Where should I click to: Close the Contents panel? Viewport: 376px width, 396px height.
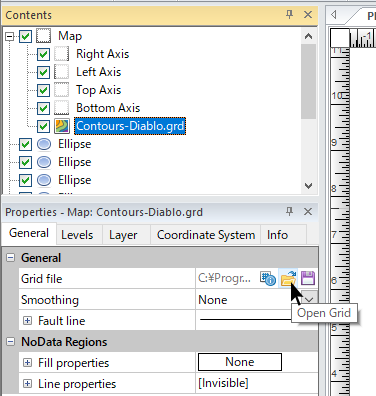pos(308,14)
